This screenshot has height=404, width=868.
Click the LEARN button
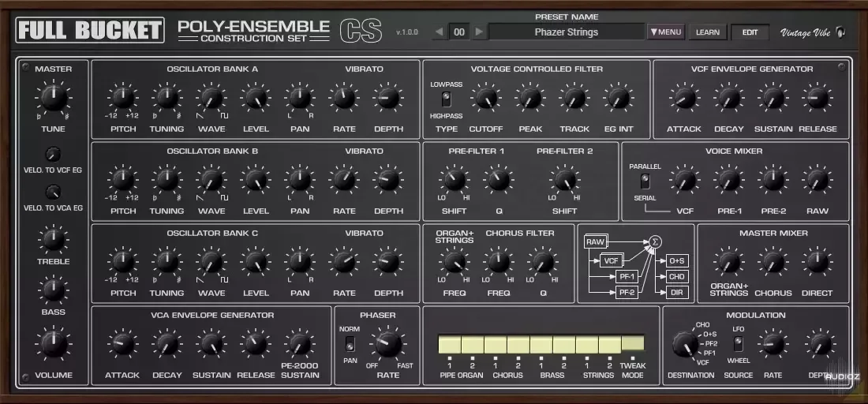coord(708,32)
